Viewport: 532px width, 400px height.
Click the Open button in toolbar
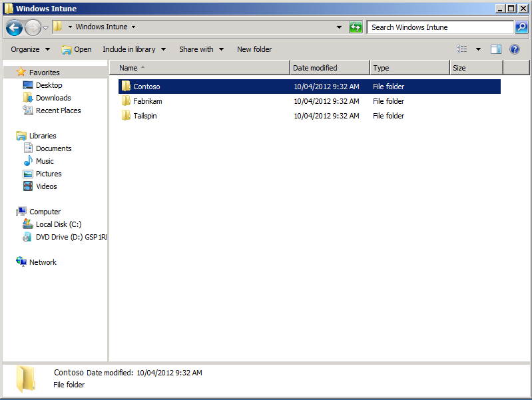point(77,49)
